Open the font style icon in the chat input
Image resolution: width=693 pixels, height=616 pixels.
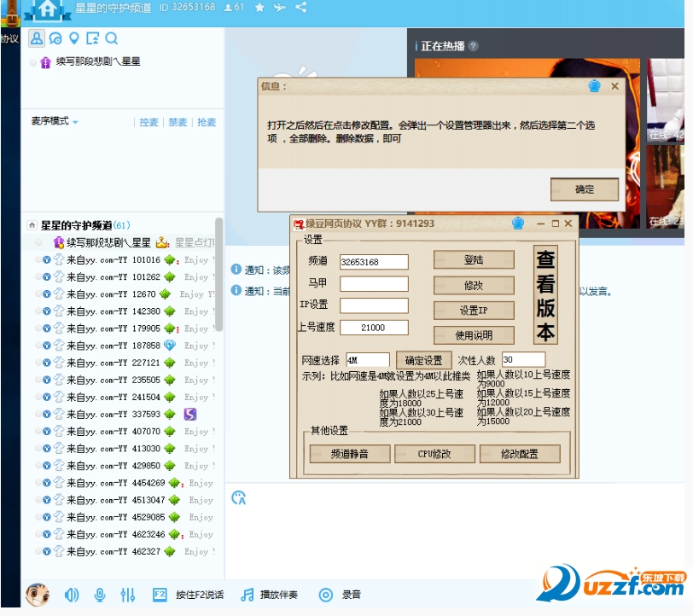(x=239, y=498)
